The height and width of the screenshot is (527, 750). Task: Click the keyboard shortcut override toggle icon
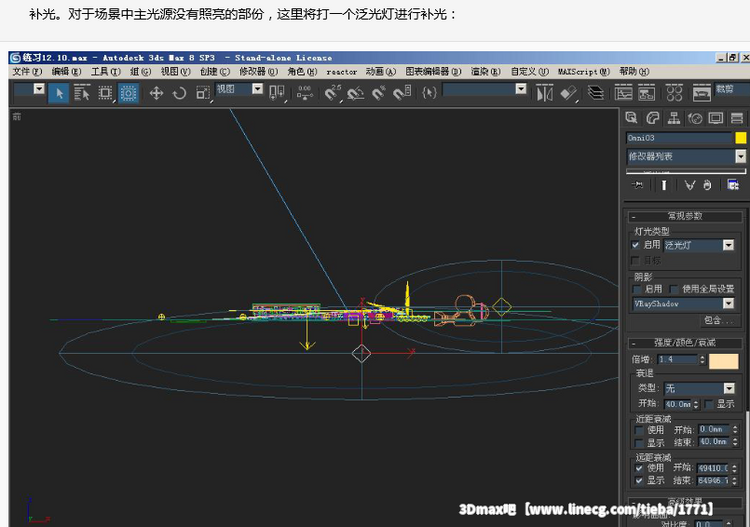coord(305,93)
